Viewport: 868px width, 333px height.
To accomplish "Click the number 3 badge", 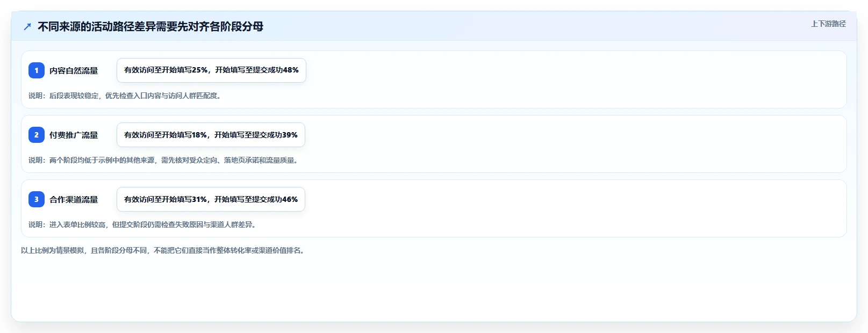I will 37,199.
